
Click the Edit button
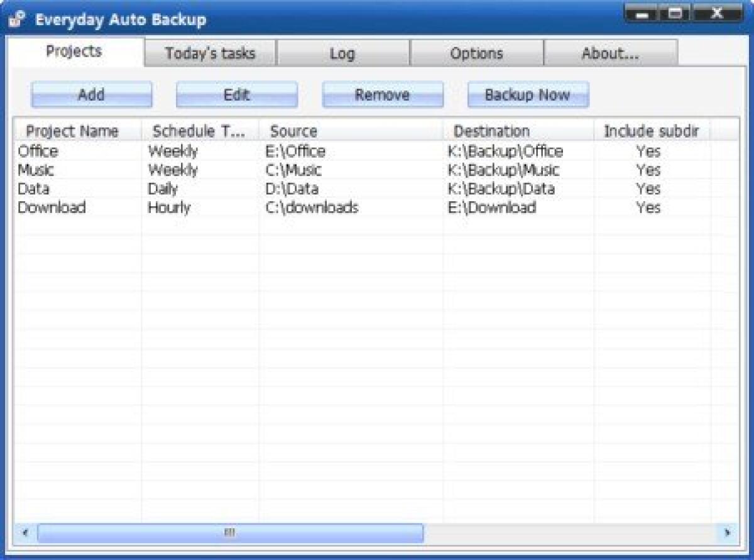pos(237,94)
